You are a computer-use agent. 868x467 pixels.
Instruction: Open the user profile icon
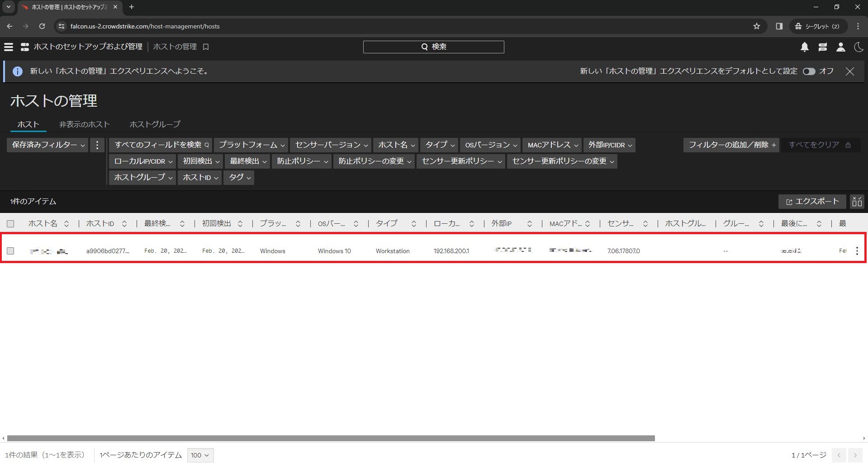[x=840, y=47]
